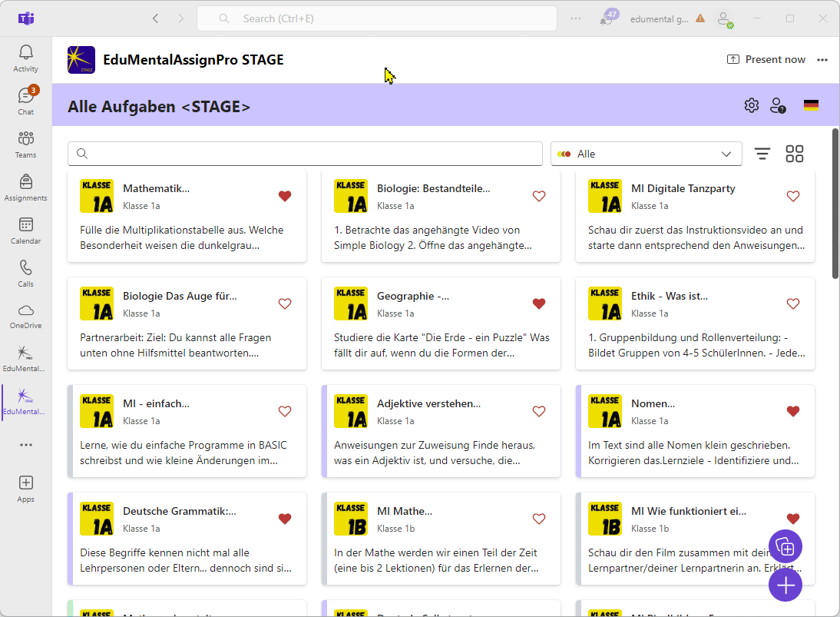
Task: Switch to grid view layout icon
Action: (x=794, y=154)
